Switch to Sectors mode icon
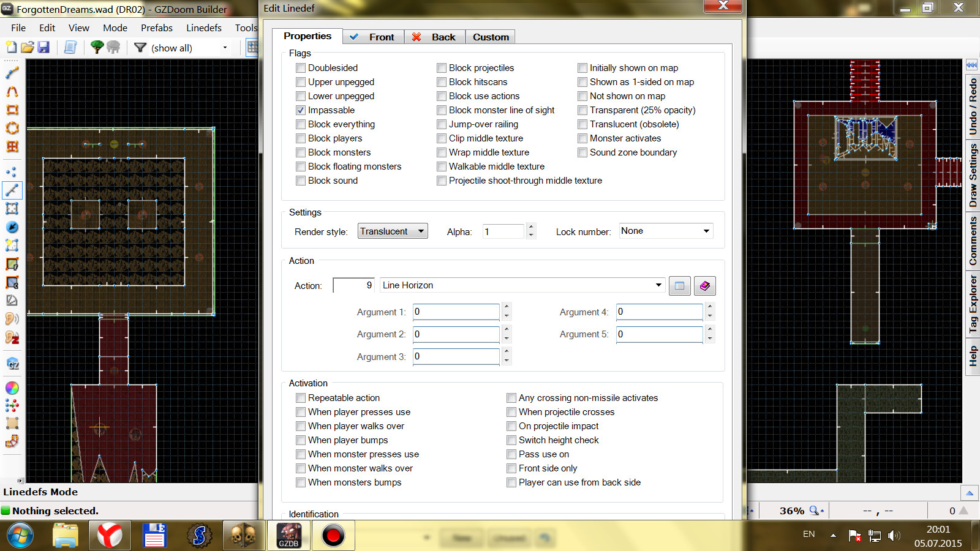The width and height of the screenshot is (980, 551). click(x=12, y=209)
